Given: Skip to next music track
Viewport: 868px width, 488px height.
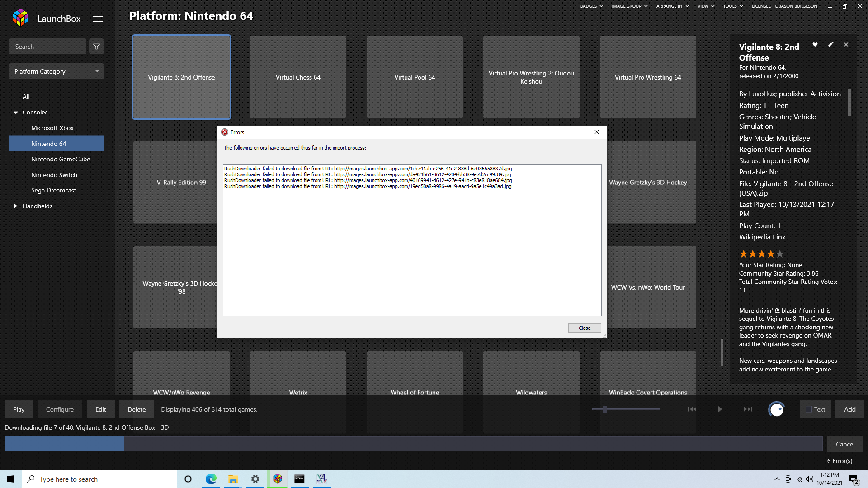Looking at the screenshot, I should pyautogui.click(x=748, y=409).
